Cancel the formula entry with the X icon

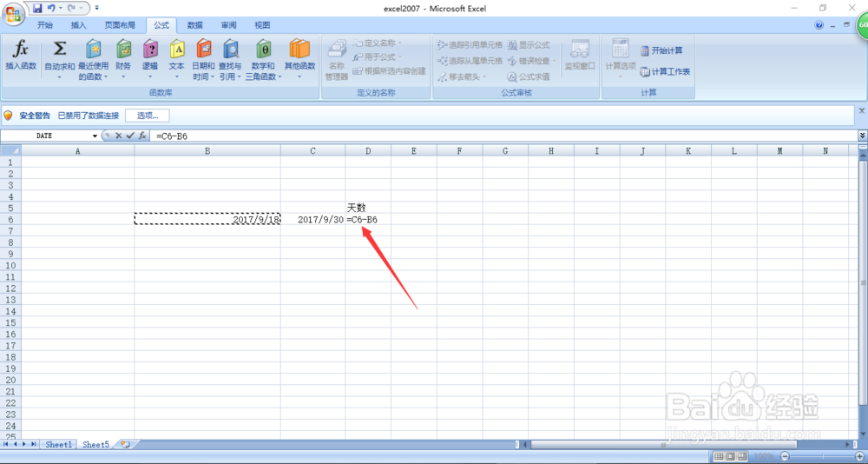[x=118, y=136]
